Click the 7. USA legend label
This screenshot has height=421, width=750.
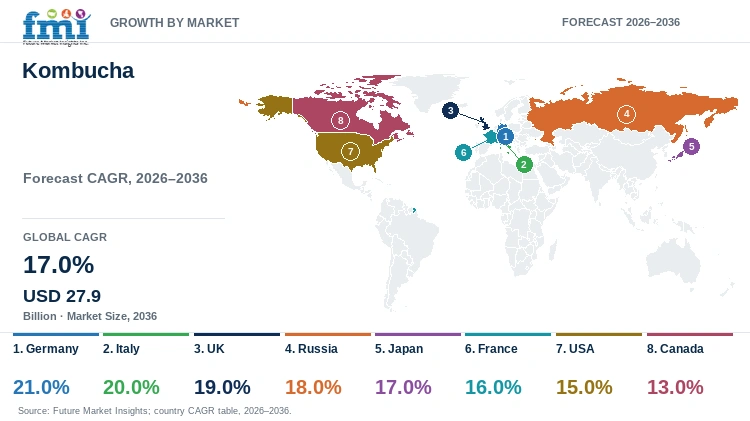coord(575,349)
